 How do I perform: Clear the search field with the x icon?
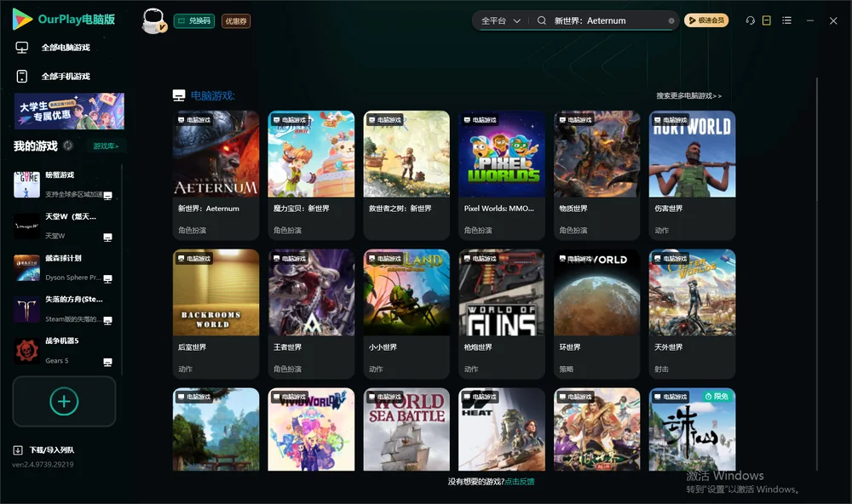coord(671,21)
